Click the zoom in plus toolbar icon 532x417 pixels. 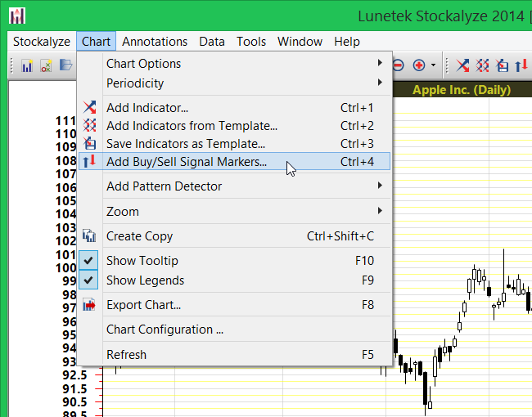pos(419,65)
